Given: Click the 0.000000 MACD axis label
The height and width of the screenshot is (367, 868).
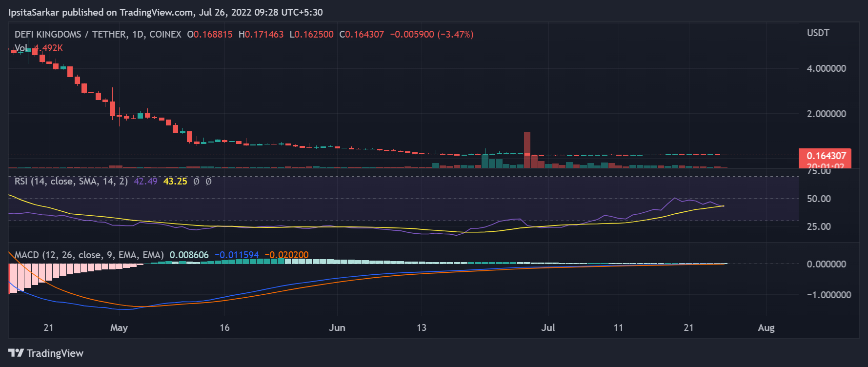Looking at the screenshot, I should coord(827,264).
